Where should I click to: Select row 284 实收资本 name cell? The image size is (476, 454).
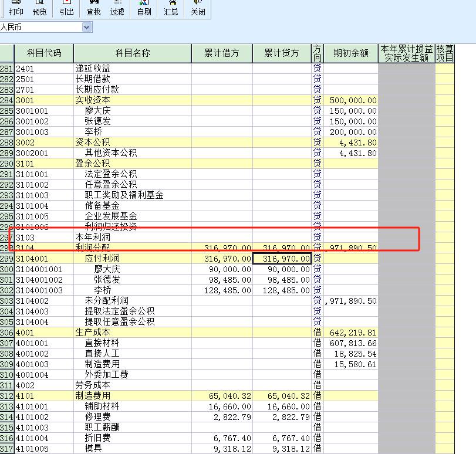133,100
